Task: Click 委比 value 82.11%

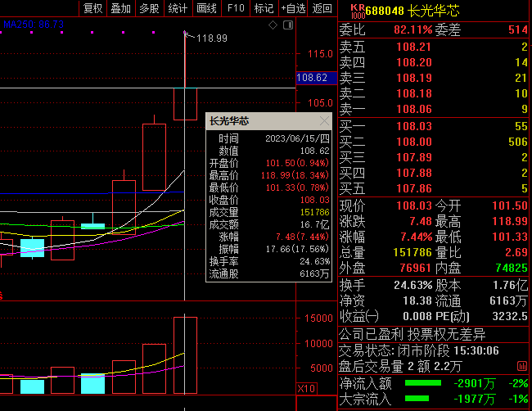Action: pos(413,29)
